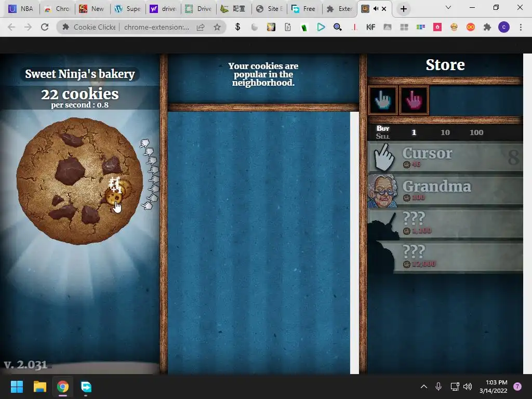The height and width of the screenshot is (399, 532).
Task: Close the active Cookie Clicker tab
Action: click(x=384, y=9)
